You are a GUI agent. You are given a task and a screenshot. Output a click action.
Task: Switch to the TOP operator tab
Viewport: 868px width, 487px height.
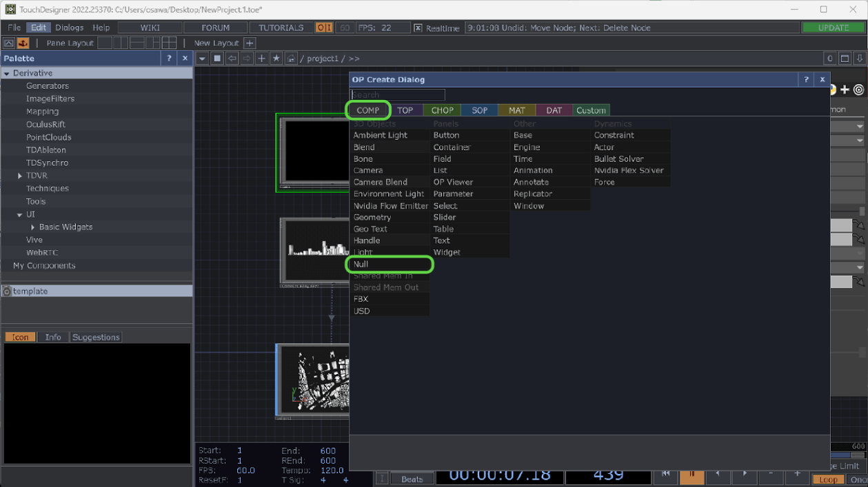coord(405,110)
